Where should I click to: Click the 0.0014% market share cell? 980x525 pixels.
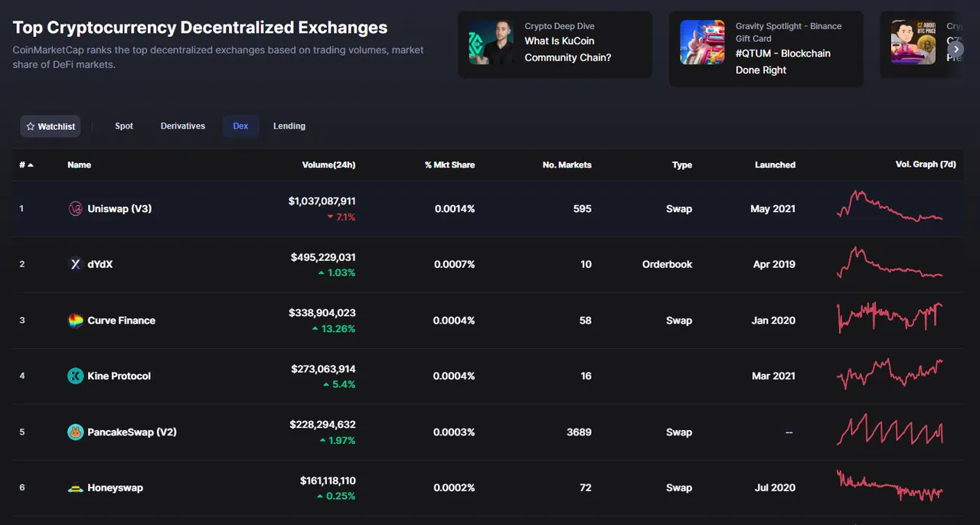pos(455,209)
